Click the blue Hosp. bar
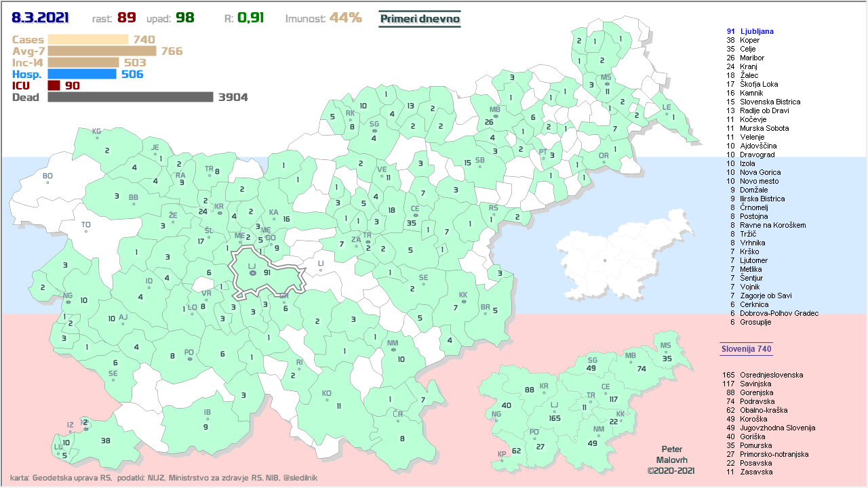This screenshot has height=488, width=868. pyautogui.click(x=82, y=74)
